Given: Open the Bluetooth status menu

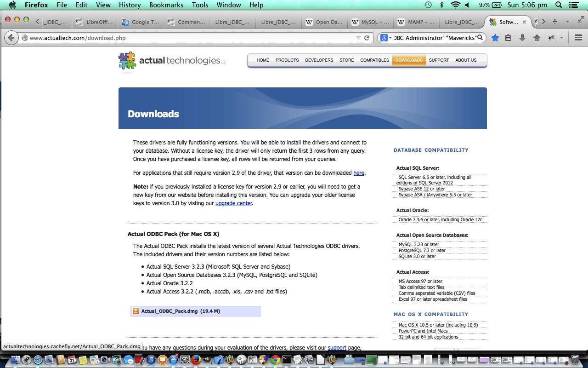Looking at the screenshot, I should coord(441,5).
